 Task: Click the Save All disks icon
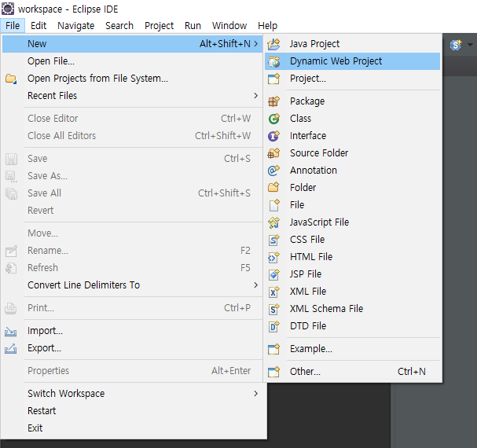[11, 193]
